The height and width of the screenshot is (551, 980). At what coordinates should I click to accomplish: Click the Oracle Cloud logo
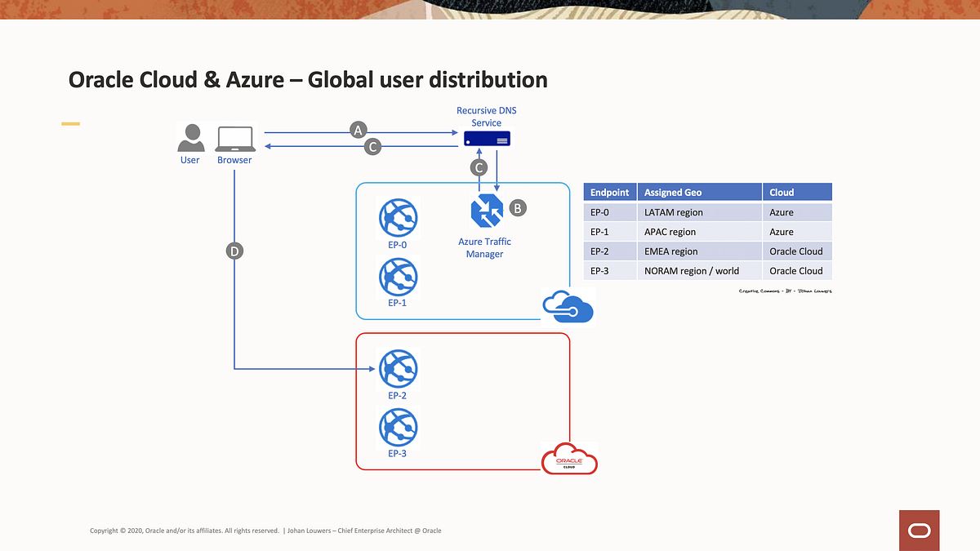[568, 459]
